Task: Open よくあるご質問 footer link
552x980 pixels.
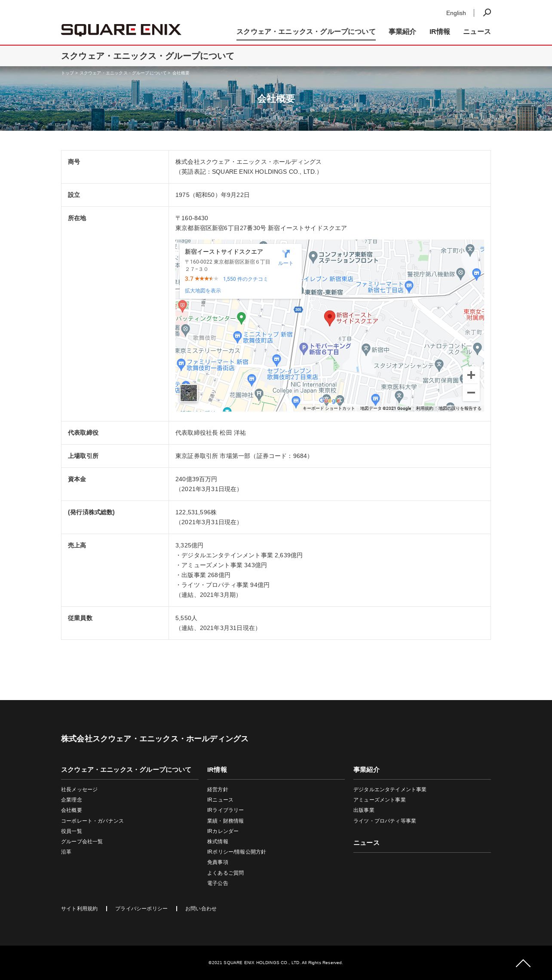Action: tap(225, 873)
